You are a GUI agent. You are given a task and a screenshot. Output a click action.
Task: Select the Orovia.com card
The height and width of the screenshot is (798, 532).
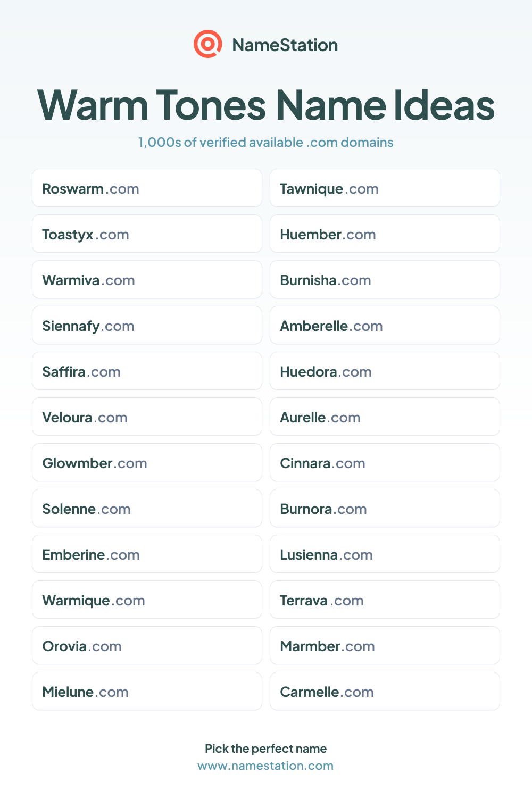(x=147, y=645)
